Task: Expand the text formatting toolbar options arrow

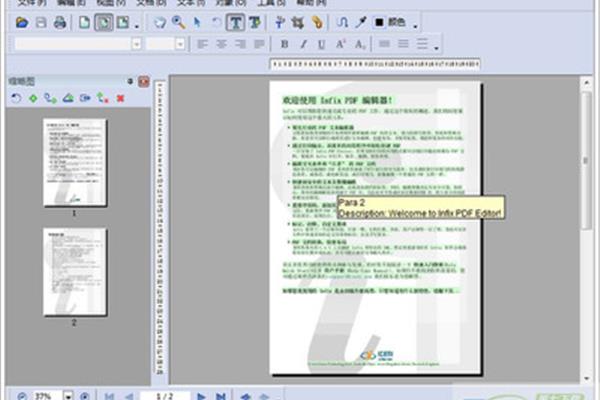Action: (436, 48)
